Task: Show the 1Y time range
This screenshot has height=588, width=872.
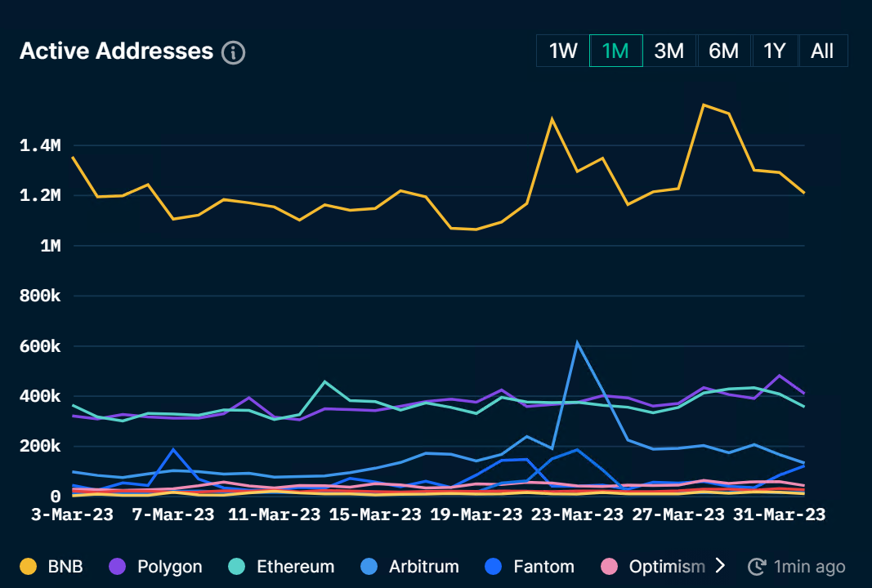Action: [774, 51]
